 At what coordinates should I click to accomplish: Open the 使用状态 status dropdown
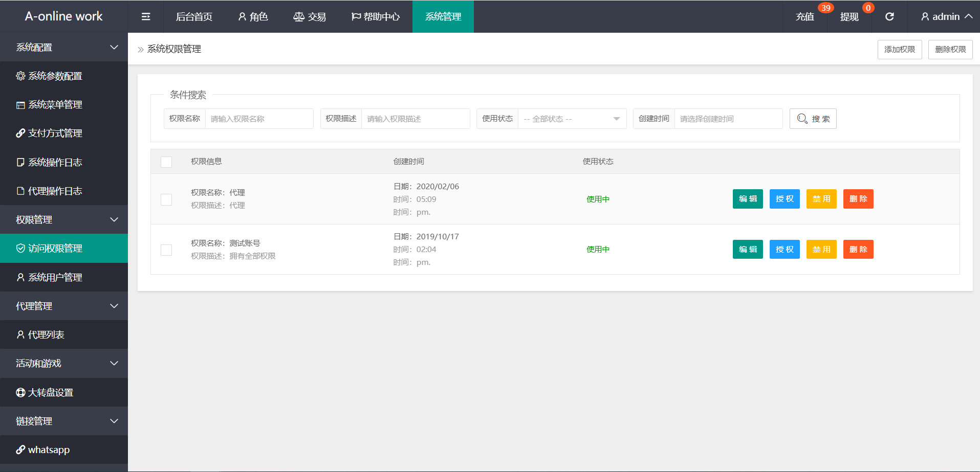(x=572, y=119)
